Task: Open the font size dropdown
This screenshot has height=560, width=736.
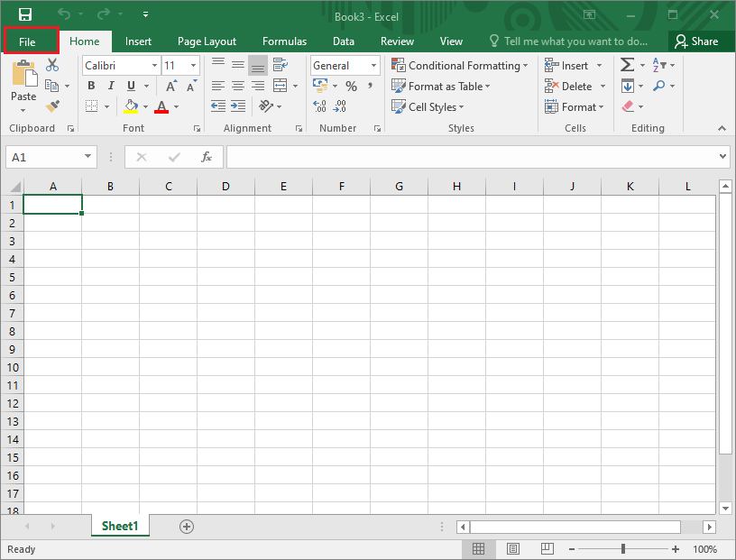Action: [192, 65]
